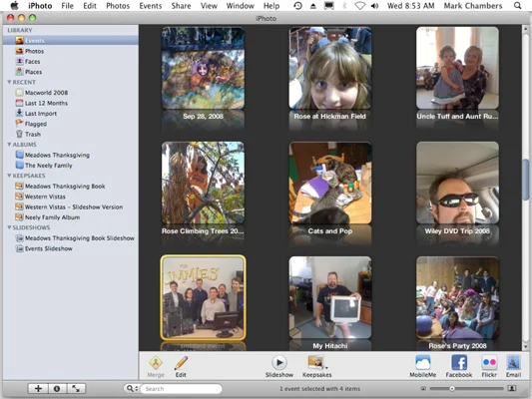Image resolution: width=532 pixels, height=399 pixels.
Task: Click the Search input field
Action: click(x=182, y=388)
